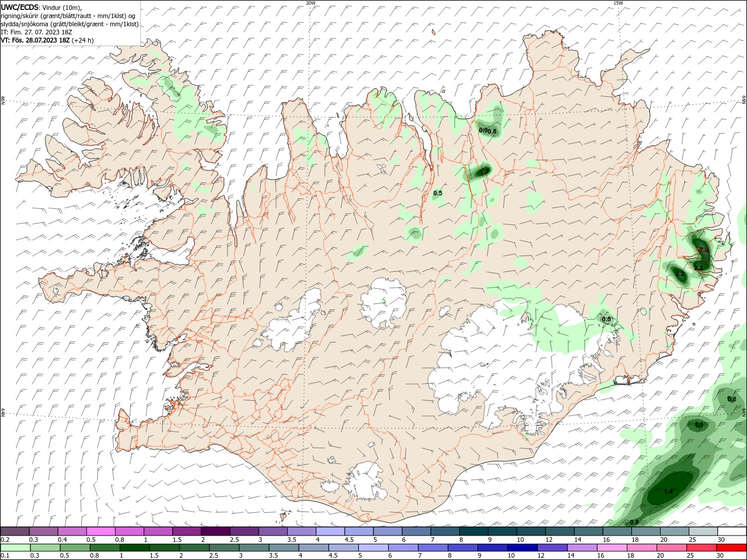Click the 15W longitude label
747x560 pixels.
pyautogui.click(x=618, y=3)
